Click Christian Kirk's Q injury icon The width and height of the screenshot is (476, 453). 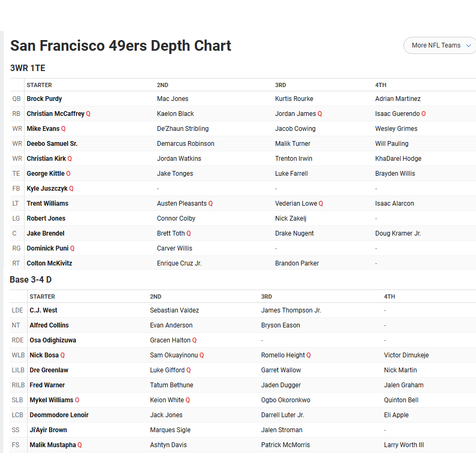[x=70, y=159]
